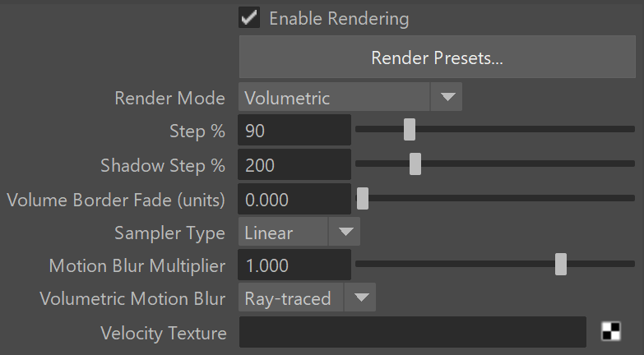Click the Motion Blur Multiplier slider handle

coord(561,265)
